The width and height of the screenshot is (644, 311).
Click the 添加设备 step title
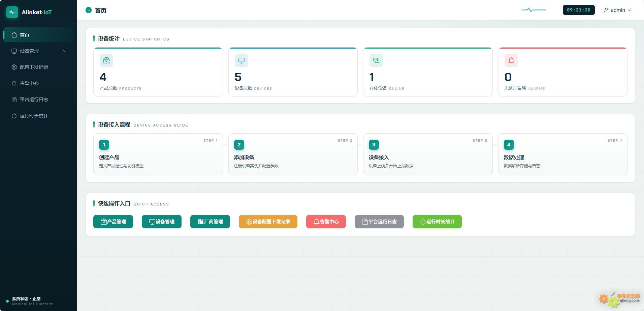point(244,158)
